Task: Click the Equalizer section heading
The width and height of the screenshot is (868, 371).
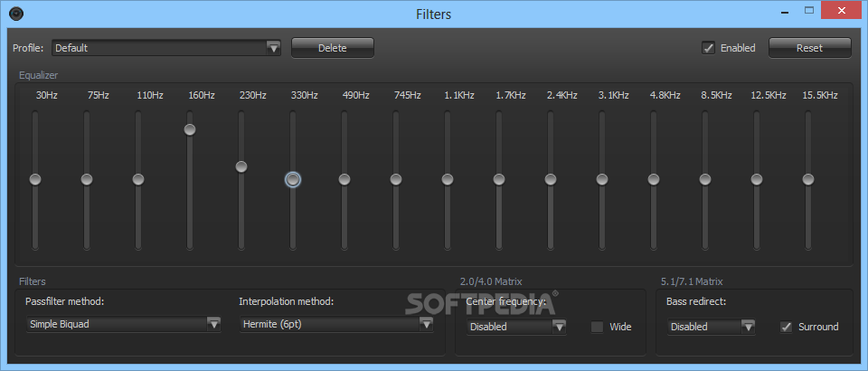Action: click(38, 75)
